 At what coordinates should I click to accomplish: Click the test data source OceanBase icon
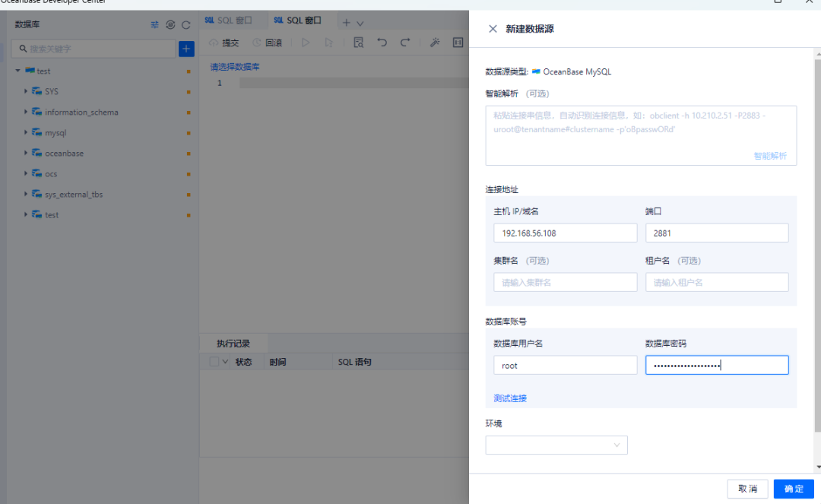click(30, 70)
